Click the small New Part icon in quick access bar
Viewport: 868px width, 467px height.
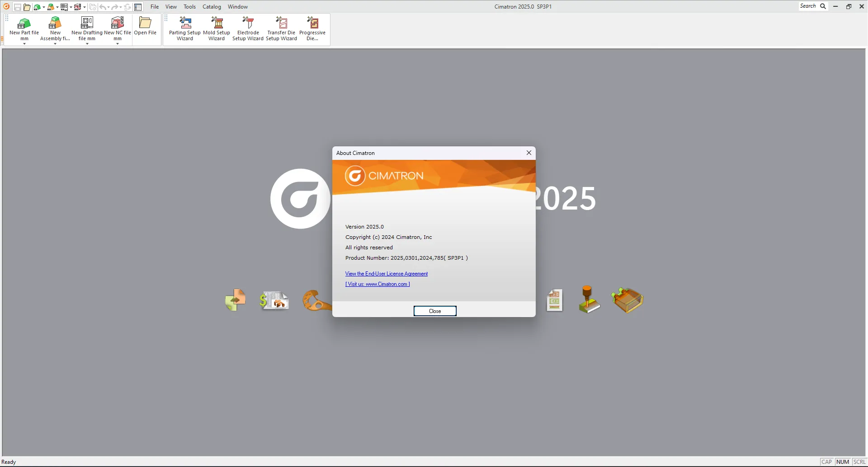(37, 7)
